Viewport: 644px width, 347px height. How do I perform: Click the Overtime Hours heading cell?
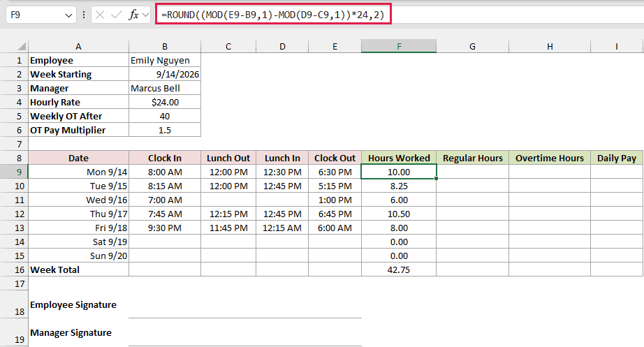coord(550,158)
